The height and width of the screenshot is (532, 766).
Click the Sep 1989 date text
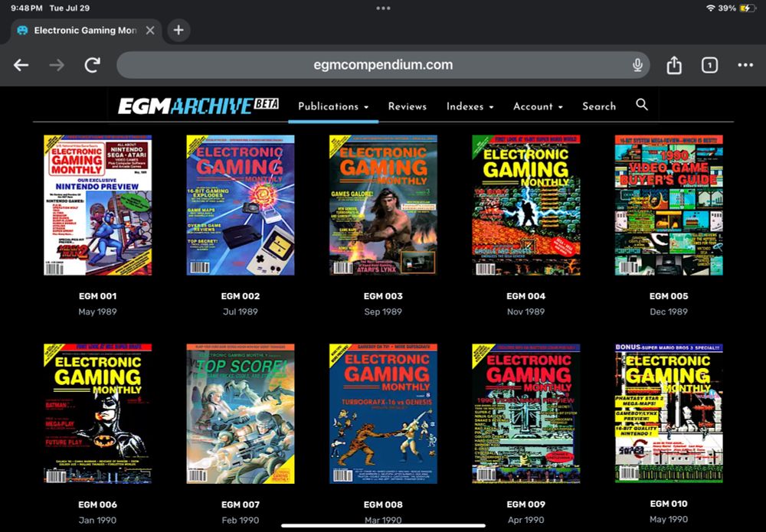[383, 312]
